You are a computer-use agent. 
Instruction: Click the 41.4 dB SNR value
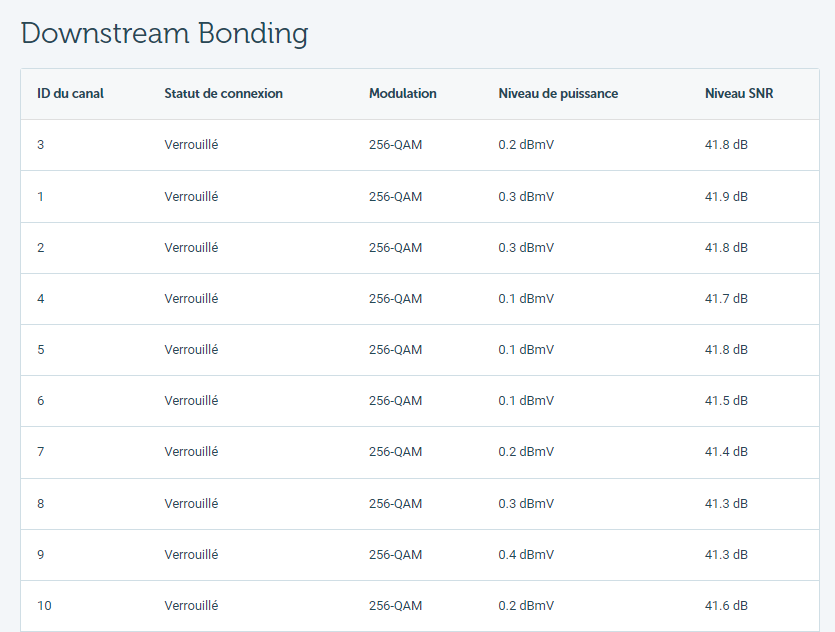[726, 452]
